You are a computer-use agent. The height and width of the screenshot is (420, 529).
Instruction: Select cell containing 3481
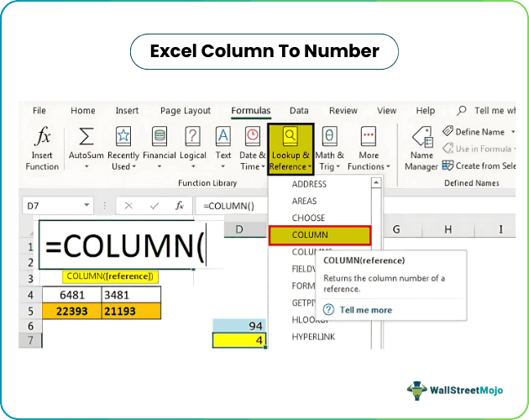click(131, 295)
